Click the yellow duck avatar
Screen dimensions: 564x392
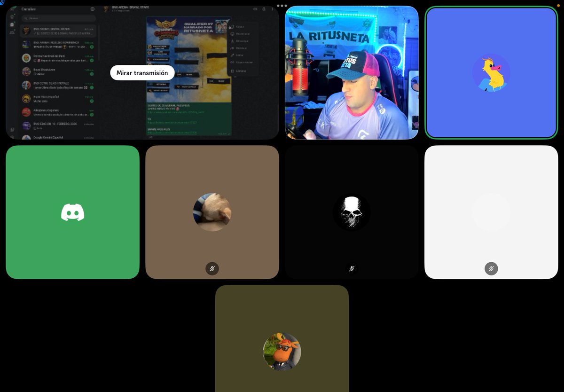[x=491, y=73]
